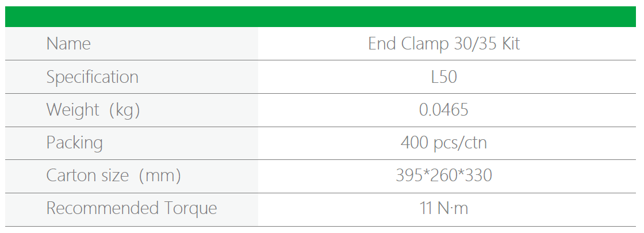Select the (mm) unit text

tap(162, 176)
